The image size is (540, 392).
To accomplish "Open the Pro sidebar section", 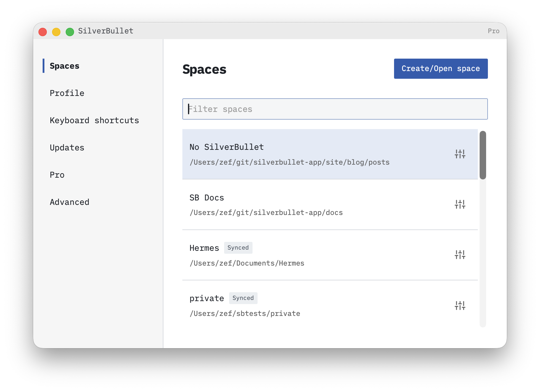I will pyautogui.click(x=57, y=175).
